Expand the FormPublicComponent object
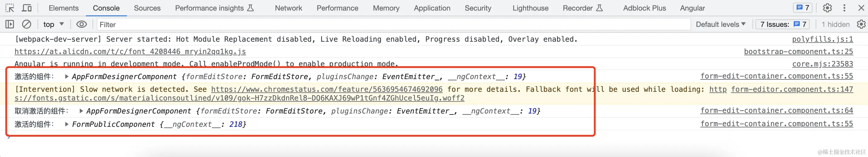The height and width of the screenshot is (157, 868). coord(67,124)
